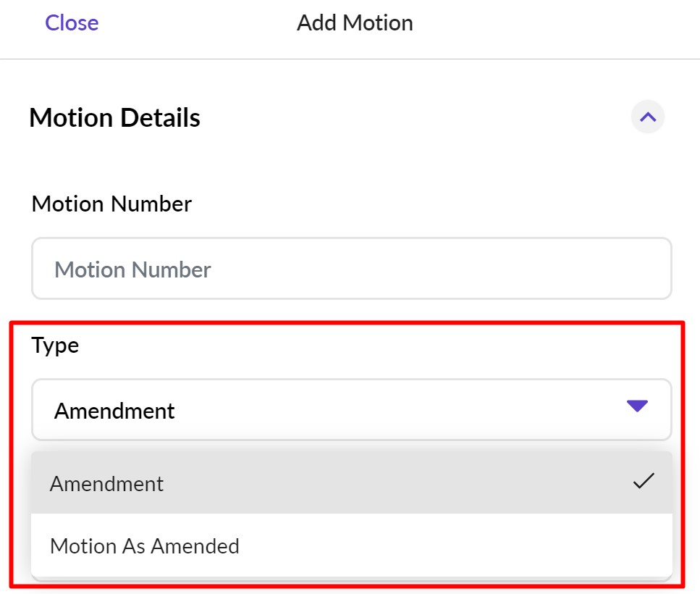Select Motion As Amended from list
Image resolution: width=700 pixels, height=594 pixels.
(145, 545)
